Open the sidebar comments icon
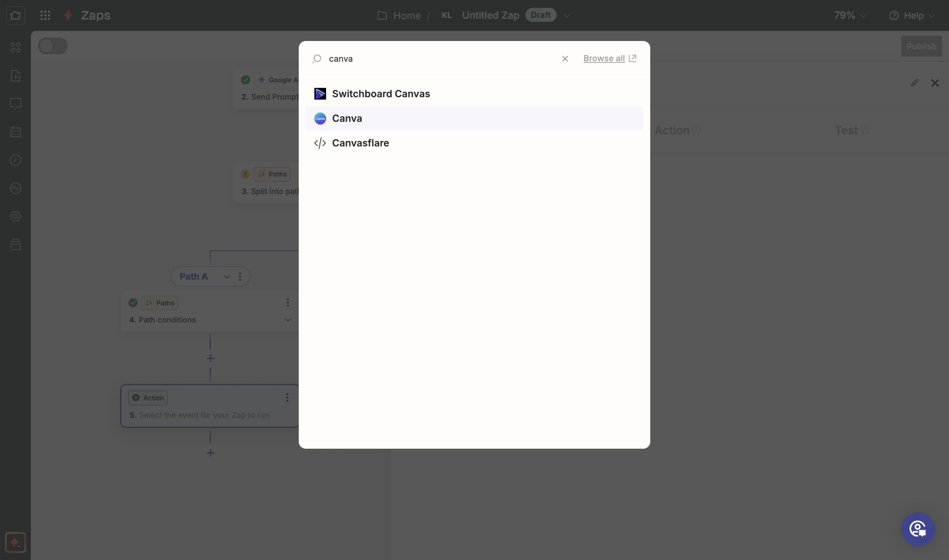Image resolution: width=949 pixels, height=560 pixels. click(x=16, y=104)
